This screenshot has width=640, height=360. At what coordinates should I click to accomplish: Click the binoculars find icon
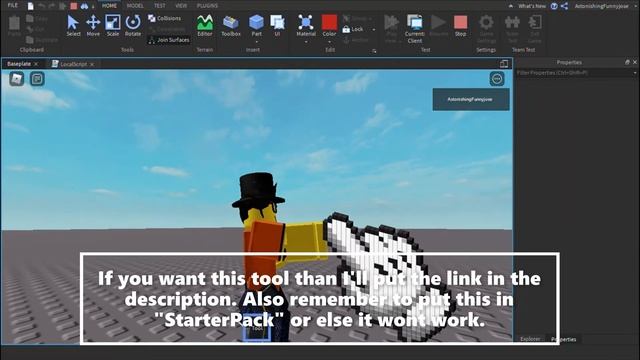click(84, 6)
